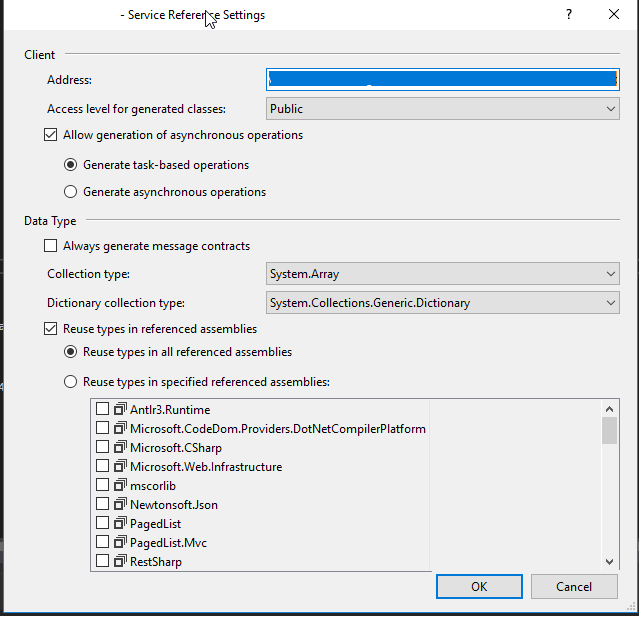The height and width of the screenshot is (620, 642).
Task: Check the Microsoft.CodeDom.Providers.DotNetCompilerPlatform checkbox
Action: 102,428
